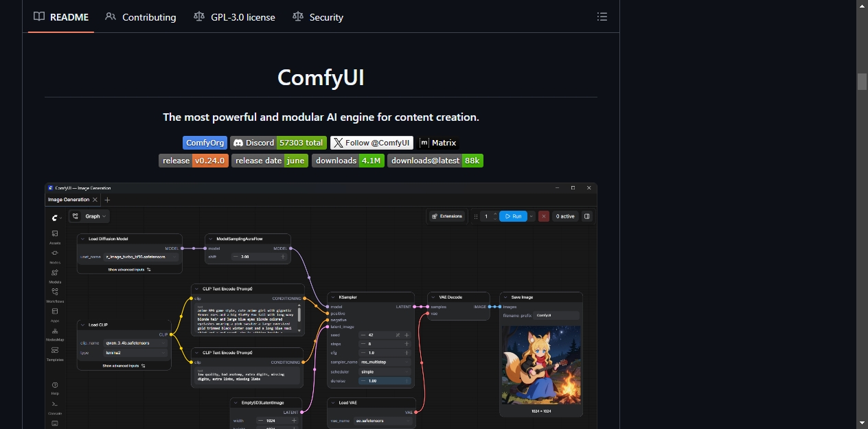Open vae_name dropdown in Load VAE
Image resolution: width=868 pixels, height=429 pixels.
[385, 420]
